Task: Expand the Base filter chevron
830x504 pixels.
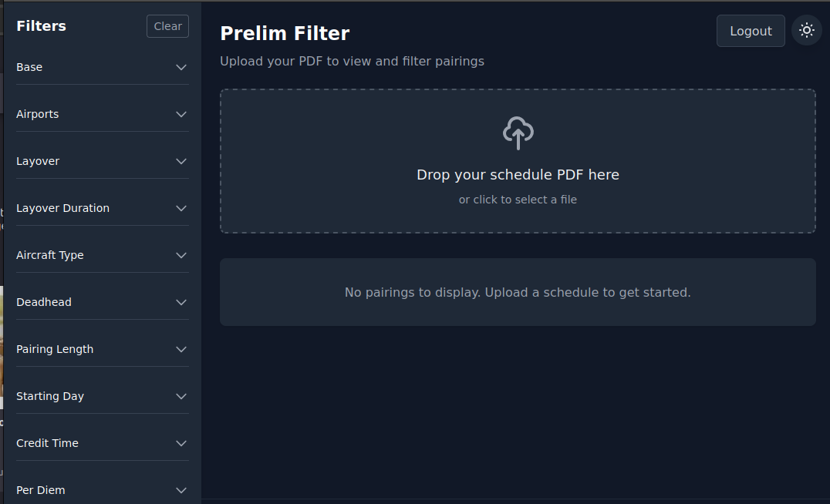Action: (181, 67)
